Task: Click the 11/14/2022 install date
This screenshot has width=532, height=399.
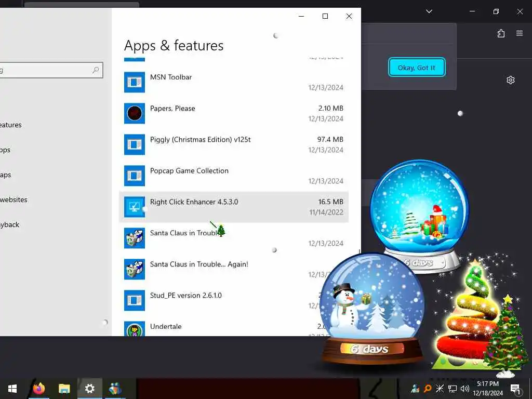Action: pyautogui.click(x=326, y=212)
